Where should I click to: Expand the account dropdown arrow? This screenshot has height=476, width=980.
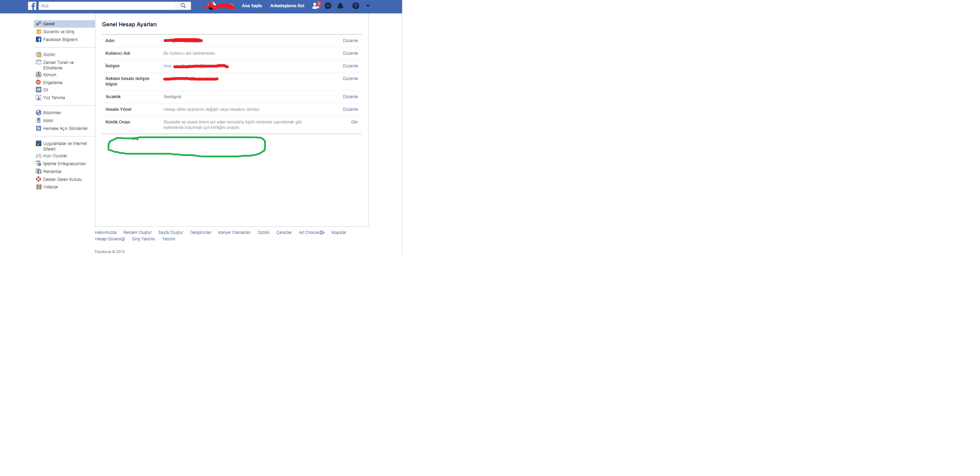[368, 6]
